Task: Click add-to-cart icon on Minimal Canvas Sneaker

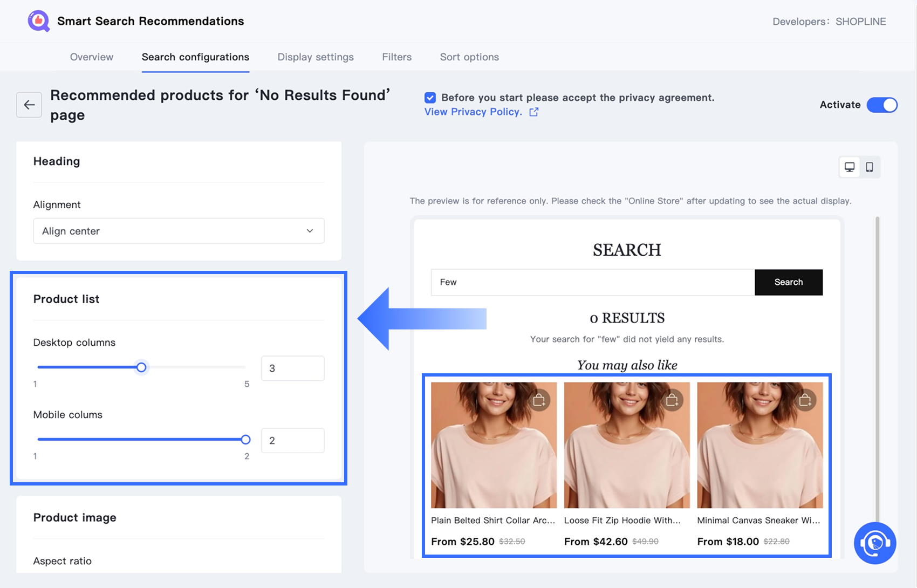Action: point(805,400)
